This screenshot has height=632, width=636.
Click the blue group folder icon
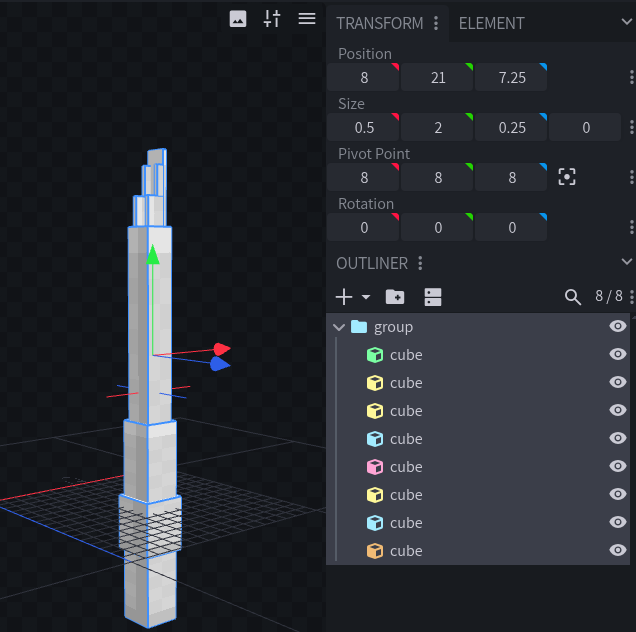[359, 327]
